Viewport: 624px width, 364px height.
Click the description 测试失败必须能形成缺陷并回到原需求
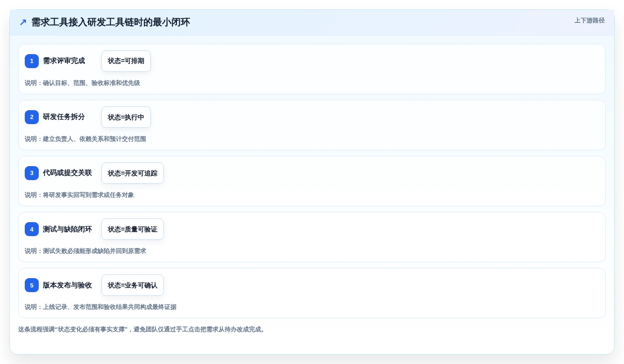coord(85,251)
